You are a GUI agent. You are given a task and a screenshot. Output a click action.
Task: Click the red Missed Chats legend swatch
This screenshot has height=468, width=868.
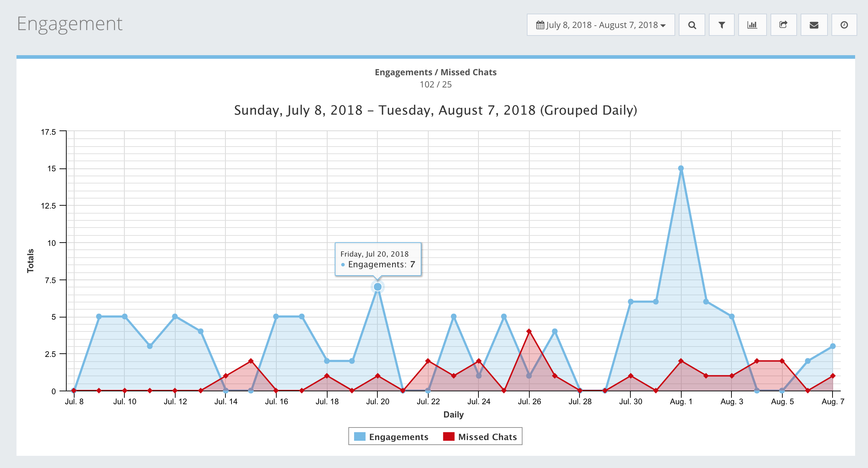449,436
